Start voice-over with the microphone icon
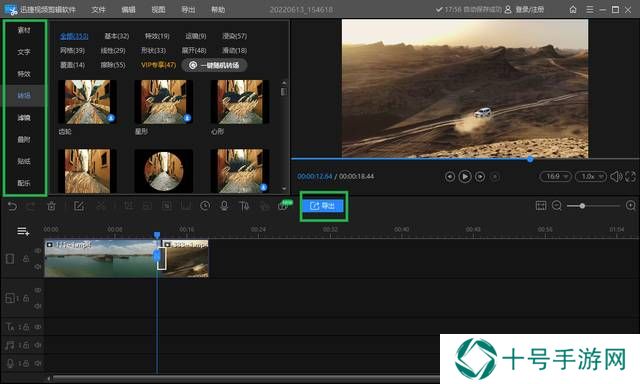640x384 pixels. coord(224,206)
